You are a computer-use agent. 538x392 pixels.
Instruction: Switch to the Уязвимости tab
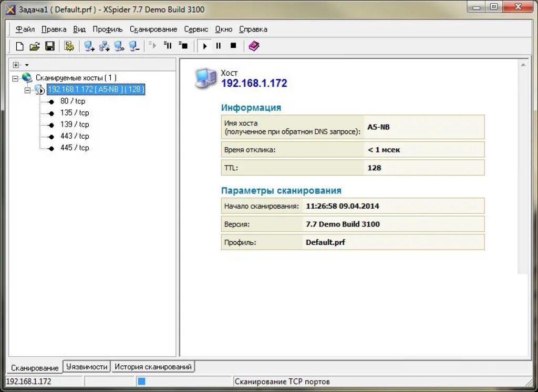(x=87, y=367)
